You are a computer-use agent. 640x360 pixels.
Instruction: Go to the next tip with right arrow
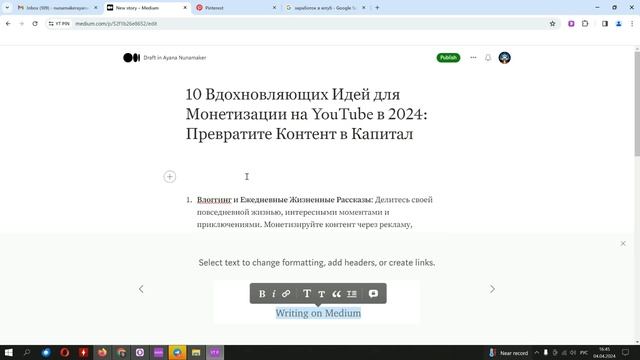pyautogui.click(x=492, y=289)
